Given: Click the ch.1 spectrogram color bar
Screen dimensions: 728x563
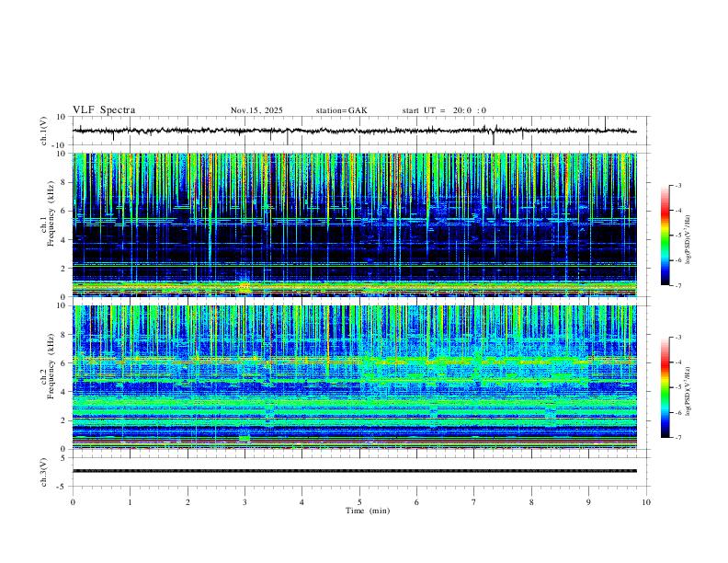Looking at the screenshot, I should (665, 236).
